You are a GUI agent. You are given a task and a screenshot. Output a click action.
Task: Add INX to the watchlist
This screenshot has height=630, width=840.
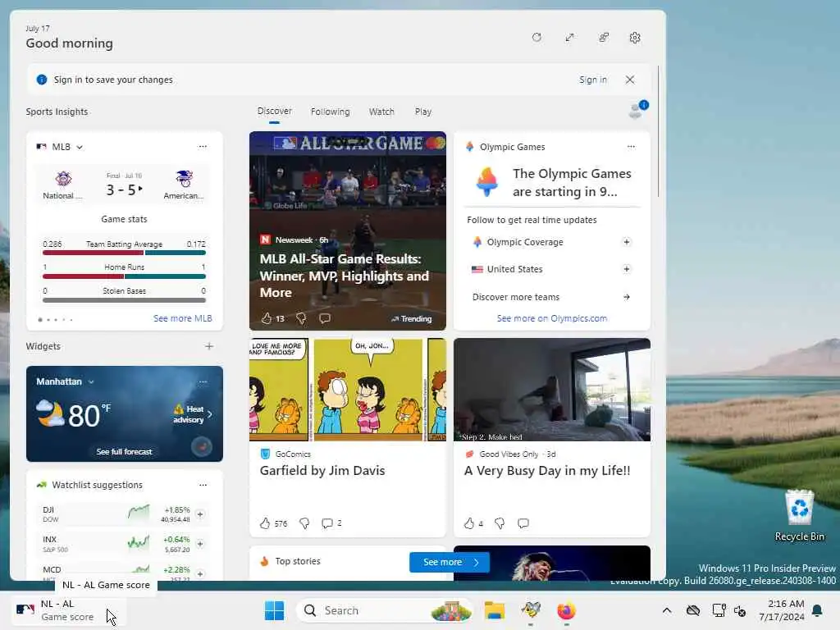[200, 544]
